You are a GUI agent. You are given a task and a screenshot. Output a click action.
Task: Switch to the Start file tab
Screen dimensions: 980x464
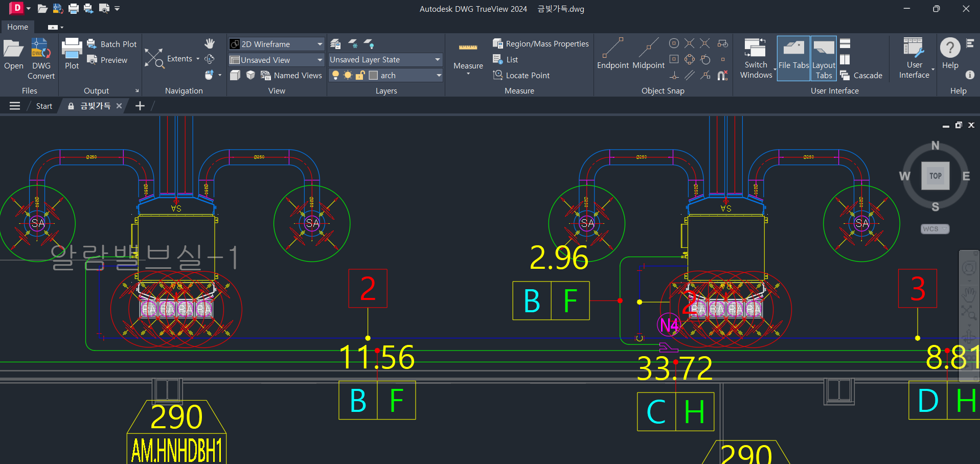(x=44, y=106)
